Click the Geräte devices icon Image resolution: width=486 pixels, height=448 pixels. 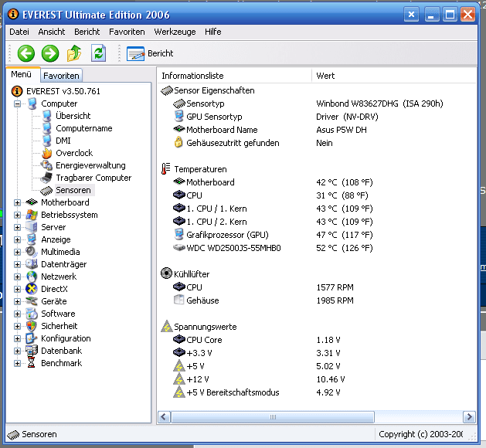coord(32,300)
